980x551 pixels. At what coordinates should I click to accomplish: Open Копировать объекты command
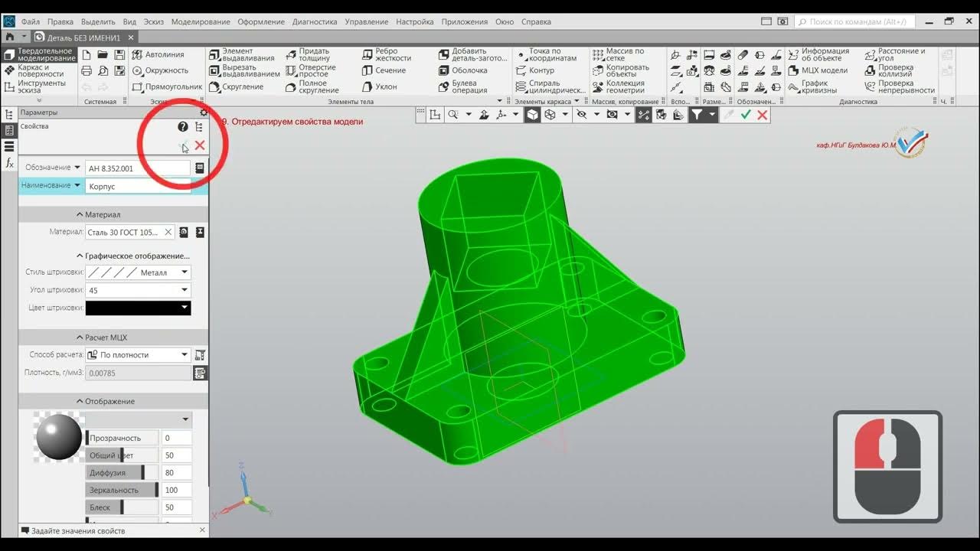(621, 70)
